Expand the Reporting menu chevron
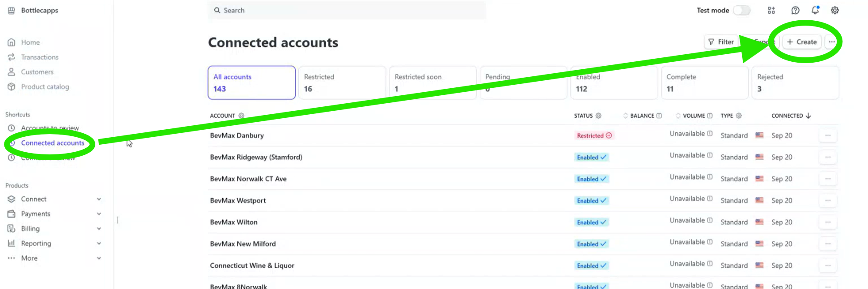The width and height of the screenshot is (868, 289). point(99,243)
